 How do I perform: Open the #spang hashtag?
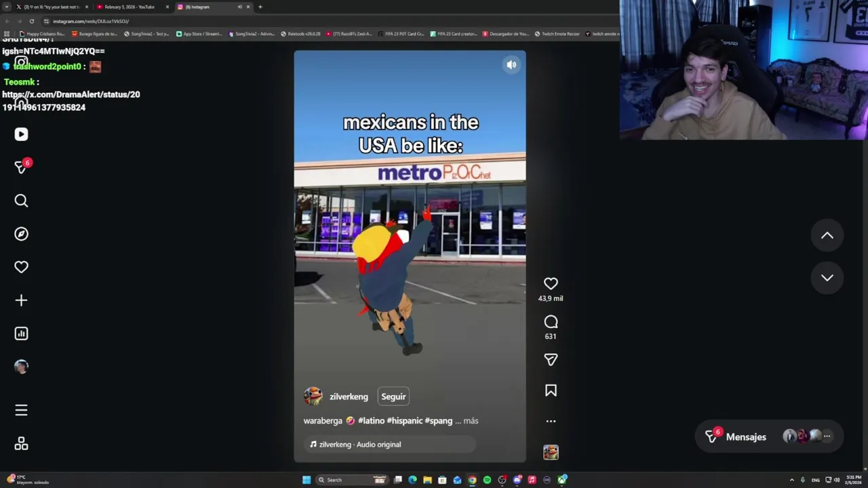(x=439, y=421)
